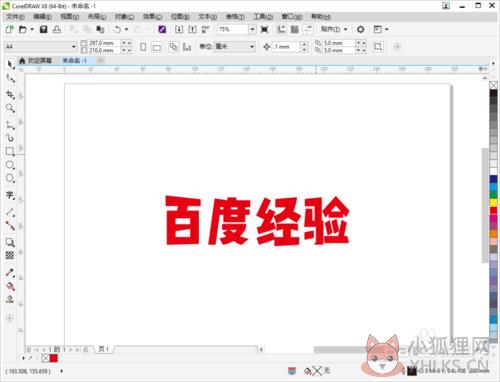
Task: Select the Text tool (字)
Action: [10, 195]
